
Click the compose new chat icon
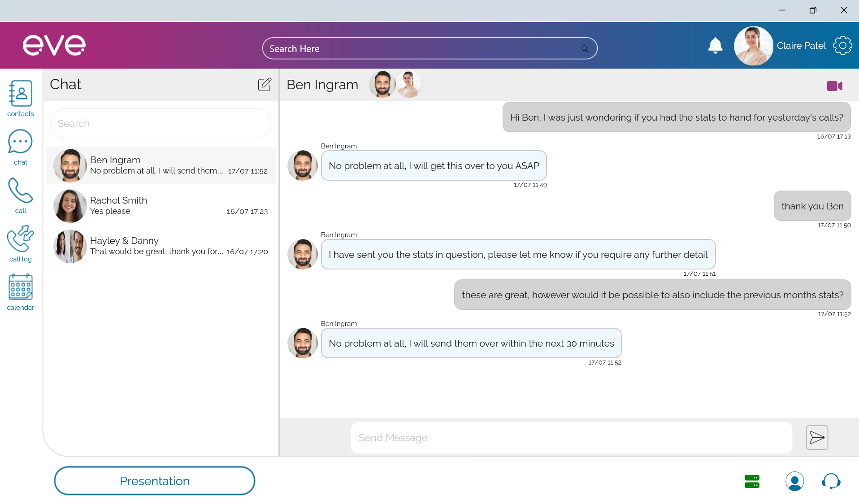[265, 84]
